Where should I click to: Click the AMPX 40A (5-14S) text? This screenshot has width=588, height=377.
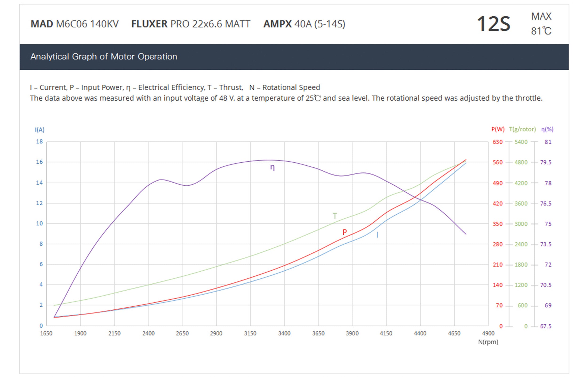(304, 24)
